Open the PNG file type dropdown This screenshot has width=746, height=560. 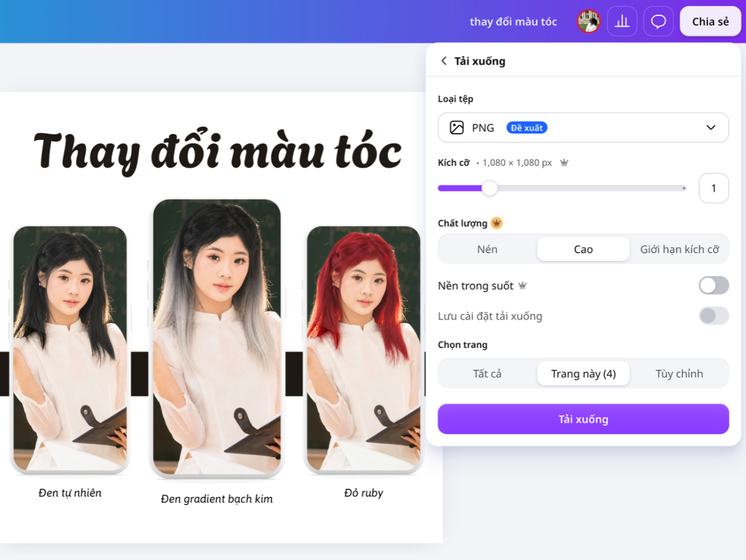[583, 127]
